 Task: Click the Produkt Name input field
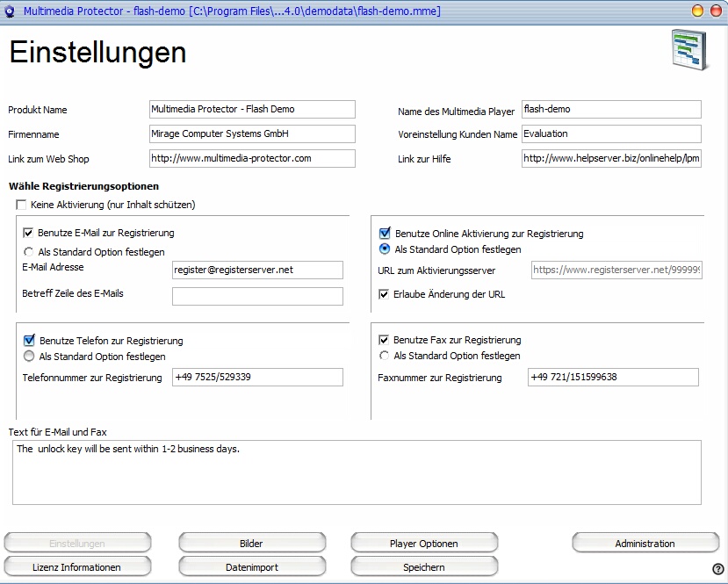click(252, 109)
